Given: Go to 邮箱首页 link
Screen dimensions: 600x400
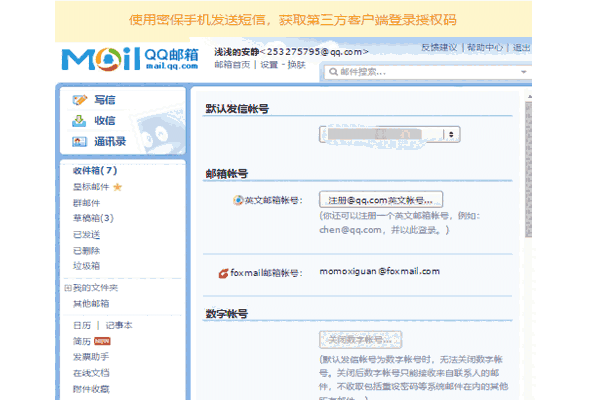Looking at the screenshot, I should coord(232,65).
